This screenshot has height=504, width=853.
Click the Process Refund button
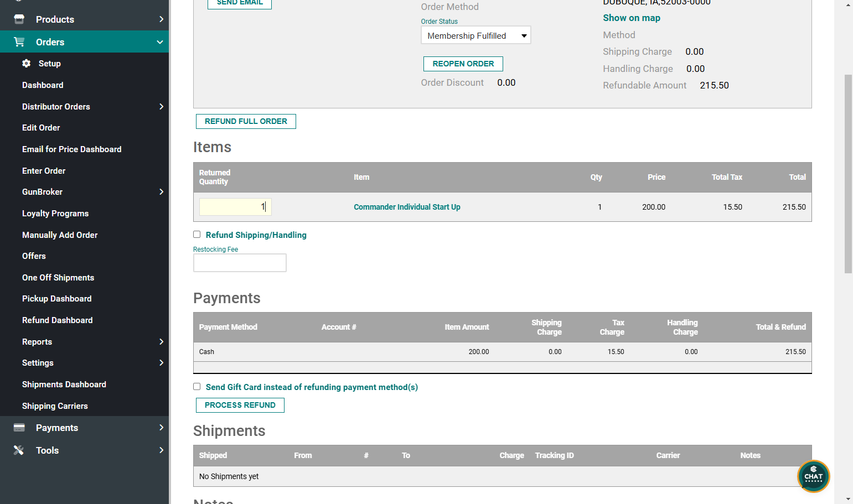240,405
